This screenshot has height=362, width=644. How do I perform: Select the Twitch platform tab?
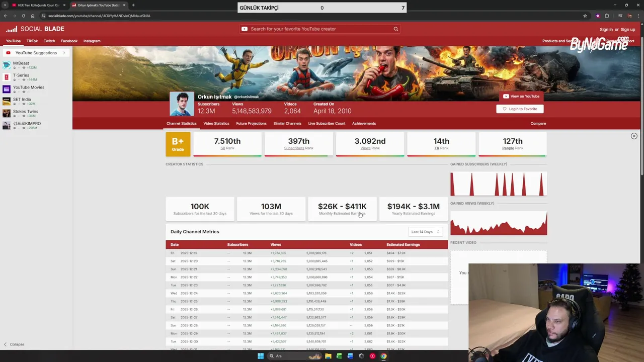(x=49, y=41)
